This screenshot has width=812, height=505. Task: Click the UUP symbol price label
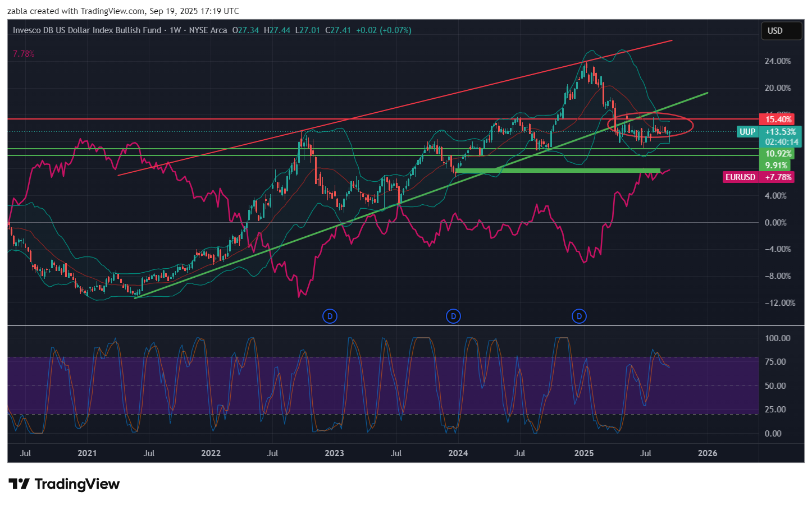[747, 132]
